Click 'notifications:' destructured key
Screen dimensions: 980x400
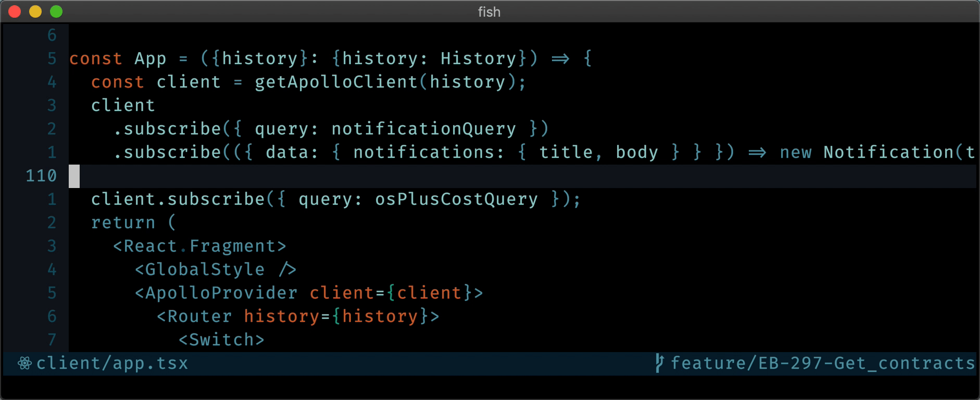pos(429,152)
